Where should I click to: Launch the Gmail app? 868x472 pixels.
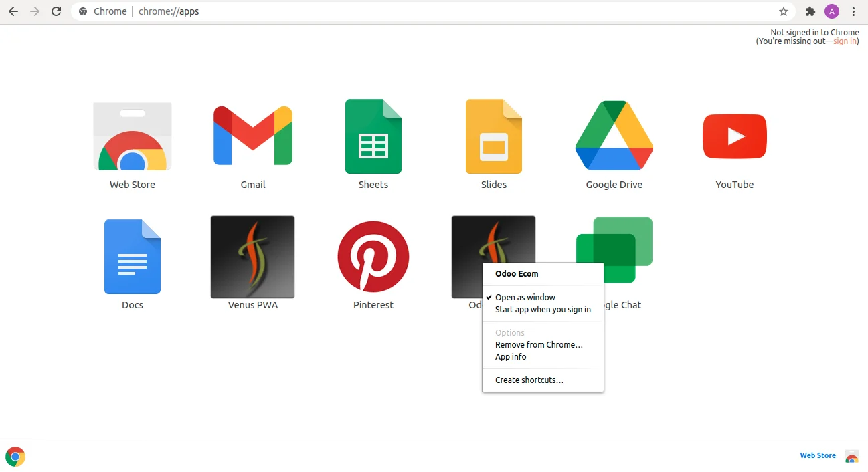[253, 136]
